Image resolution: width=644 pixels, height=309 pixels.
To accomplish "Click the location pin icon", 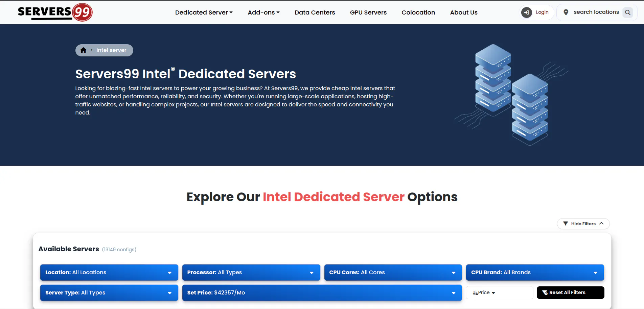I will 566,12.
